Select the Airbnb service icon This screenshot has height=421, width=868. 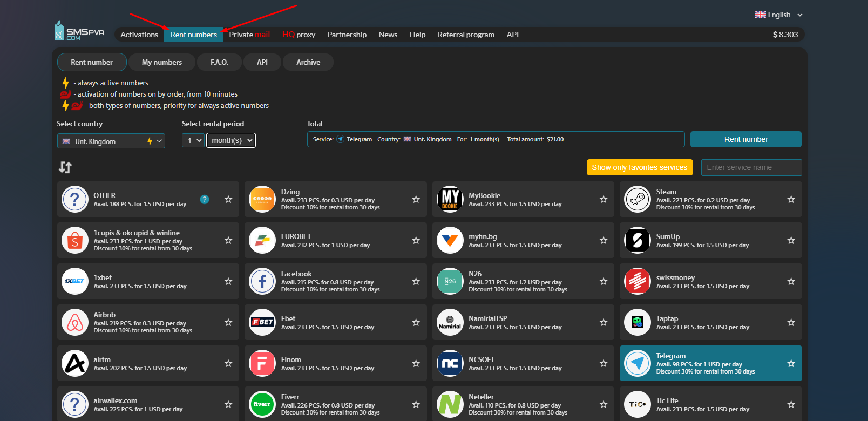75,322
